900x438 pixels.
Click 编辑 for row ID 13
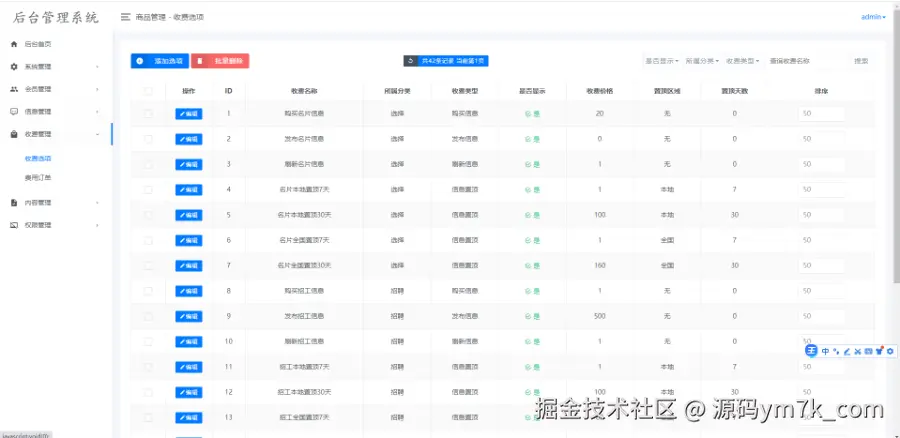tap(189, 417)
